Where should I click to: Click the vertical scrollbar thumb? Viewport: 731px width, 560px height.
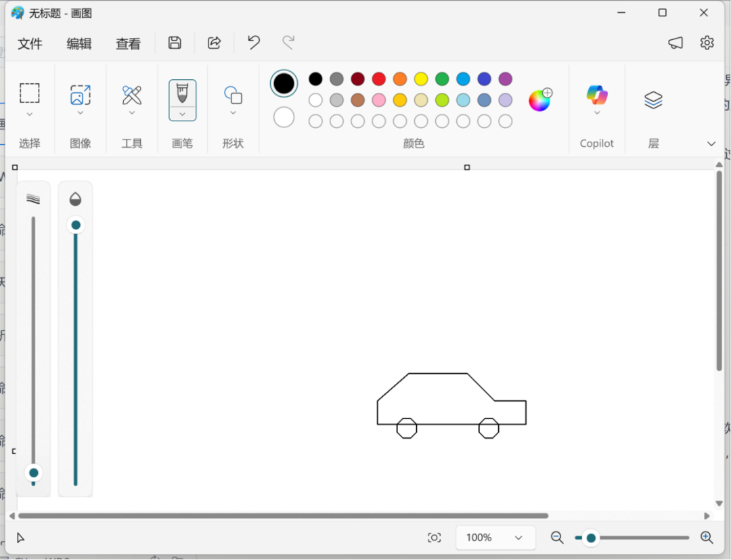coord(719,271)
